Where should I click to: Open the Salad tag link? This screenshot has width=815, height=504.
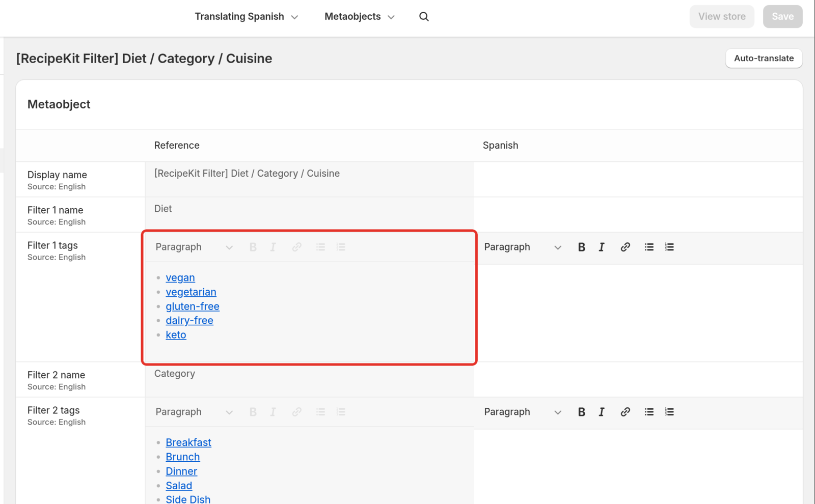(179, 486)
